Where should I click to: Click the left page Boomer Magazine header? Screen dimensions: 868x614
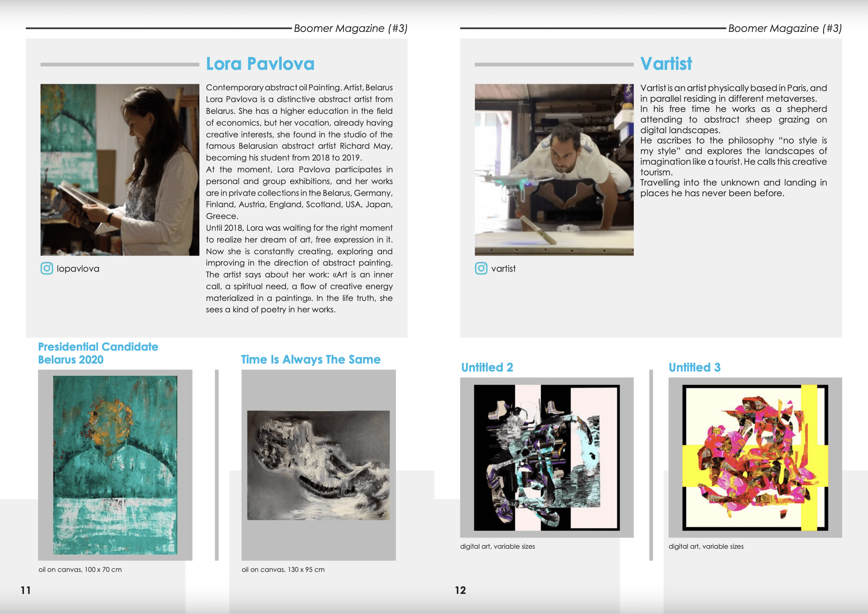point(350,28)
